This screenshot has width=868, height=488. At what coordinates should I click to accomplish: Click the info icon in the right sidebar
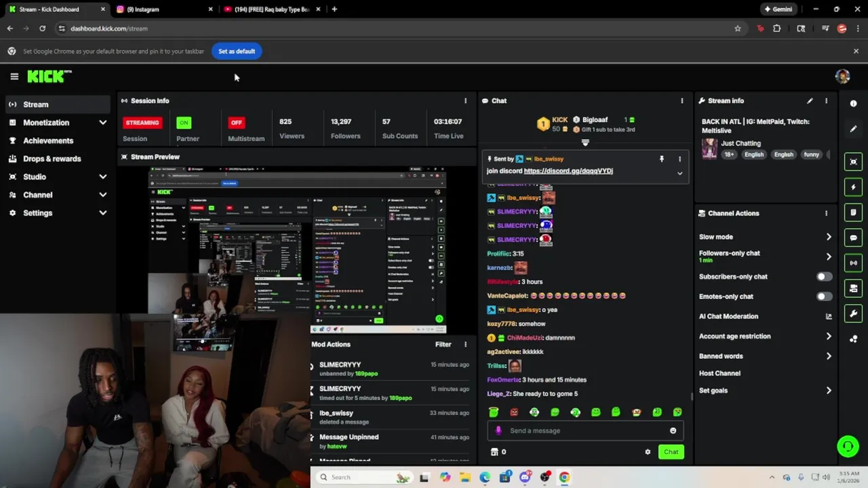(853, 104)
